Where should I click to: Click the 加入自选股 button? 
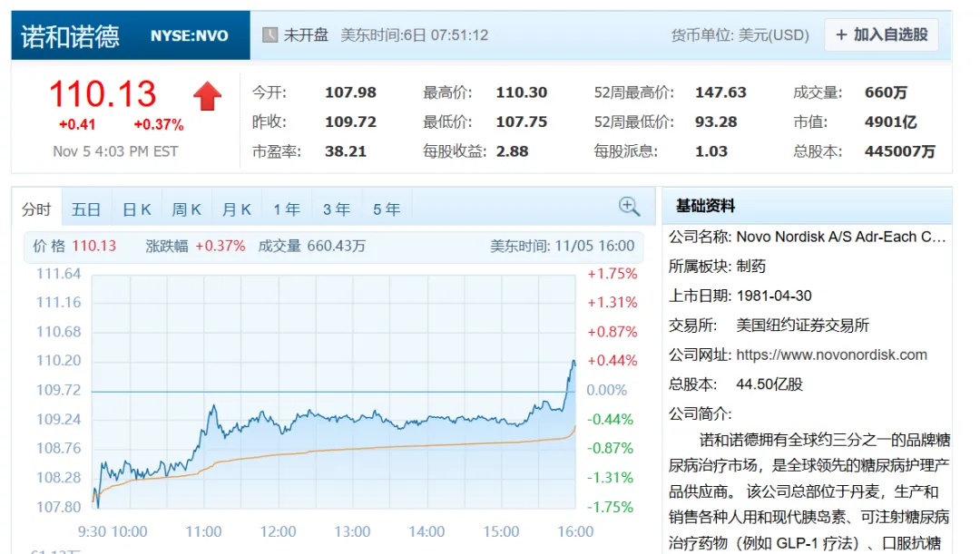point(881,35)
